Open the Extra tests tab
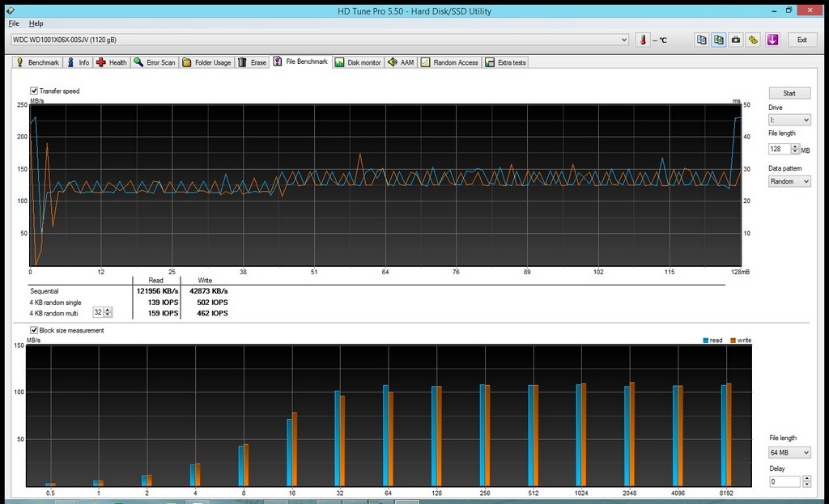Viewport: 829px width, 504px height. pos(505,62)
